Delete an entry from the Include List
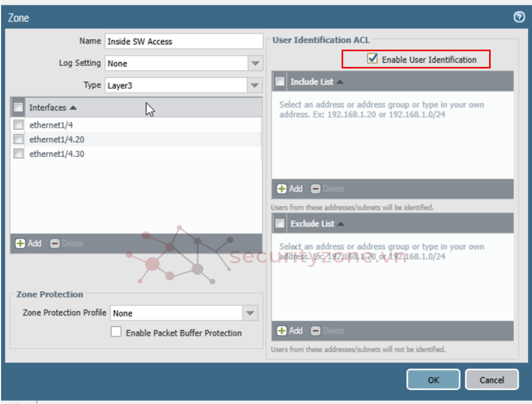 coord(327,189)
